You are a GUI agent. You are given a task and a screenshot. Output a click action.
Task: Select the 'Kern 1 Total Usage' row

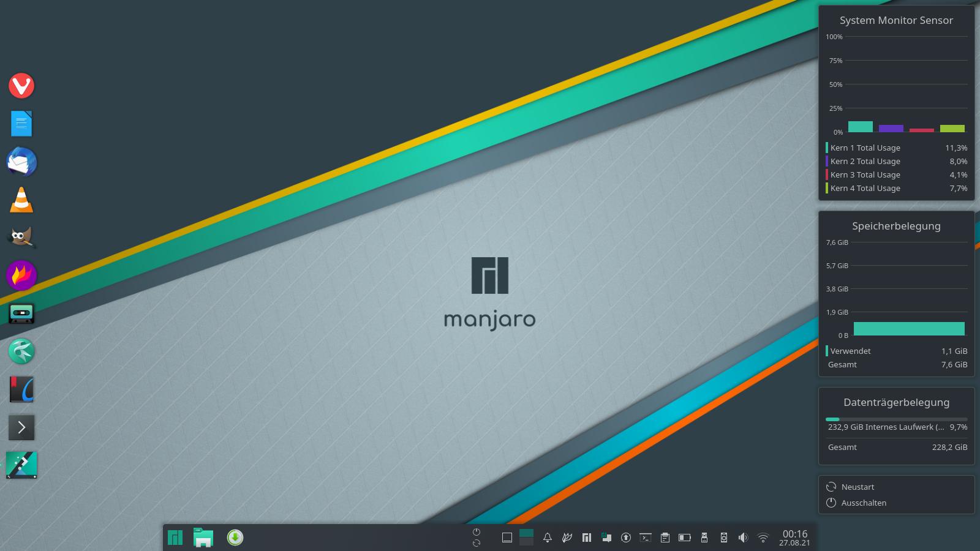897,148
